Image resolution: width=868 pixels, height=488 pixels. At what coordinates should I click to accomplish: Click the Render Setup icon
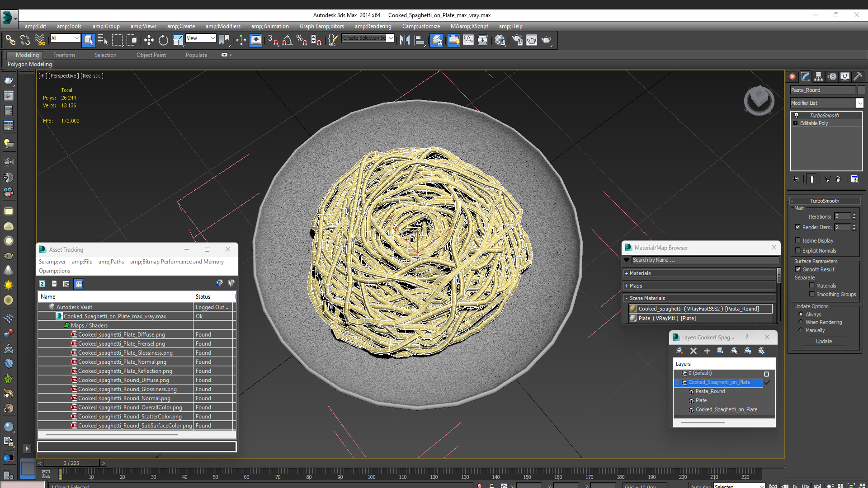coord(517,40)
